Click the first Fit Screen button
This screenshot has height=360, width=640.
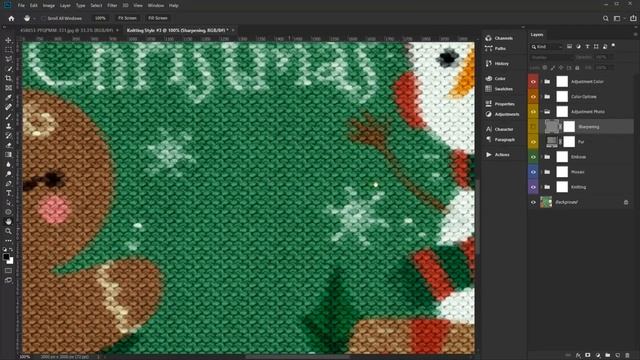(x=127, y=18)
